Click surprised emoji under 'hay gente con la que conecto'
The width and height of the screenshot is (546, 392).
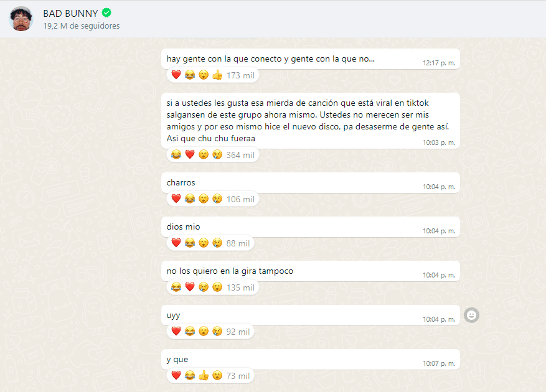click(x=204, y=75)
